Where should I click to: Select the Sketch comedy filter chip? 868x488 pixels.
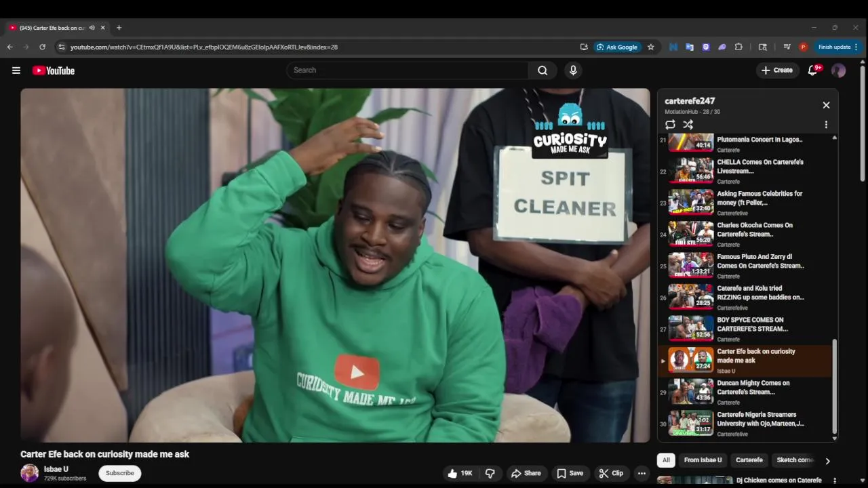pos(795,460)
